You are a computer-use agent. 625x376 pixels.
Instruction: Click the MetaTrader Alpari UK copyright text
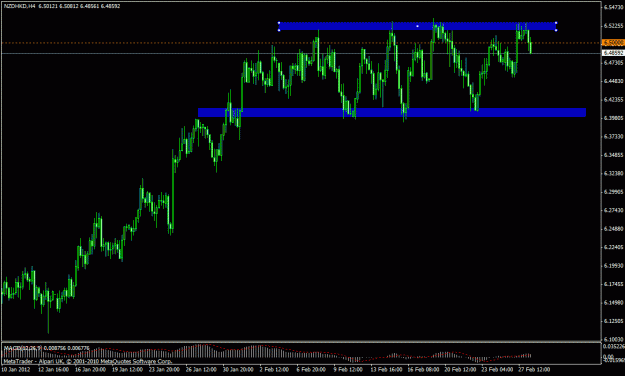pos(88,361)
